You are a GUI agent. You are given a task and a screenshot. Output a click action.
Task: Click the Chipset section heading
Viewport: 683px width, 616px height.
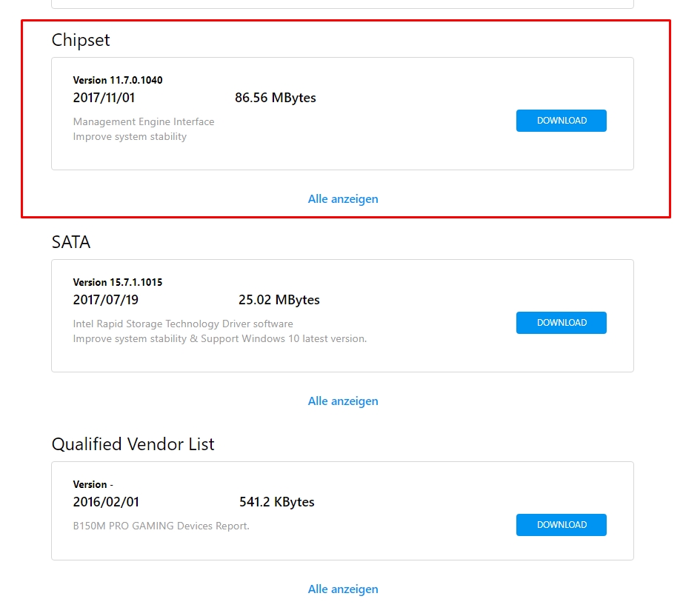(x=81, y=40)
